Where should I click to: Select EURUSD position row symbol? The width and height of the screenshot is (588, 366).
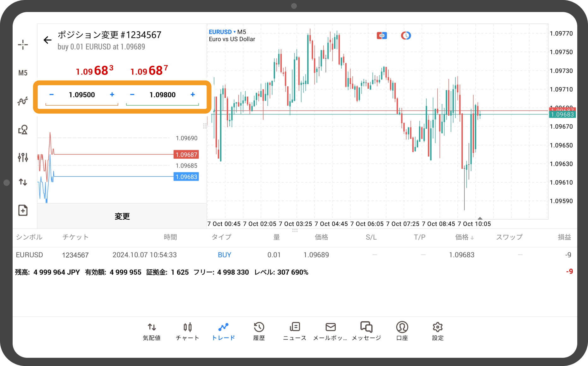(29, 255)
